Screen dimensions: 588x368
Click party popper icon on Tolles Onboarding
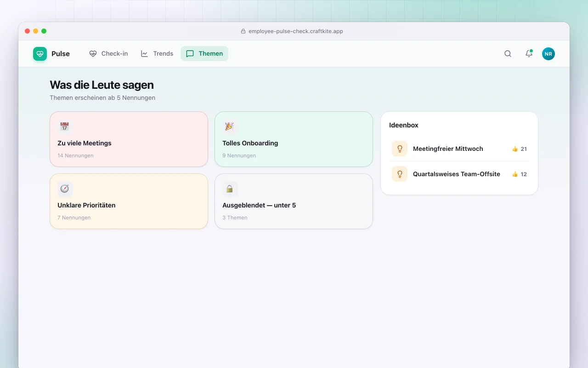pos(230,126)
